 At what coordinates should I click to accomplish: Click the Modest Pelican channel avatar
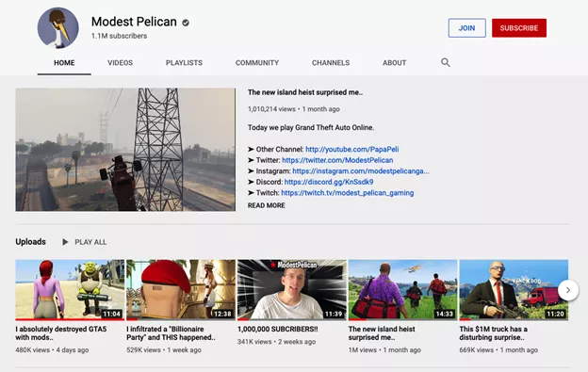pyautogui.click(x=58, y=27)
